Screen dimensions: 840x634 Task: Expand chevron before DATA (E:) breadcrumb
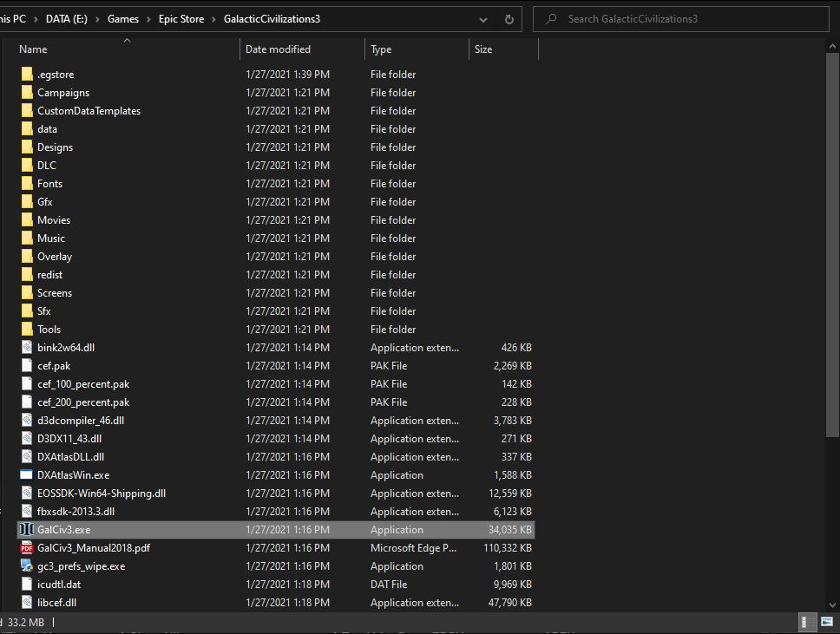pos(36,19)
